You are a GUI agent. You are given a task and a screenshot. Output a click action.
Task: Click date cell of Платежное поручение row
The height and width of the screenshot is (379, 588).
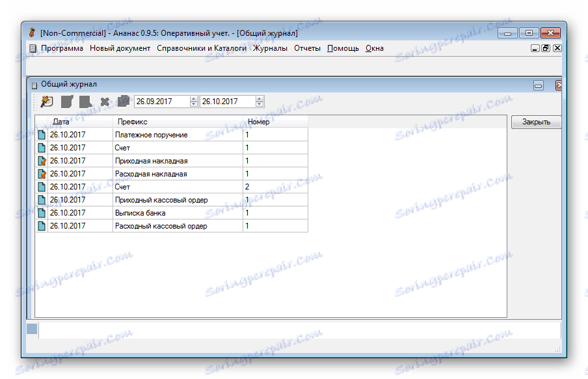80,134
